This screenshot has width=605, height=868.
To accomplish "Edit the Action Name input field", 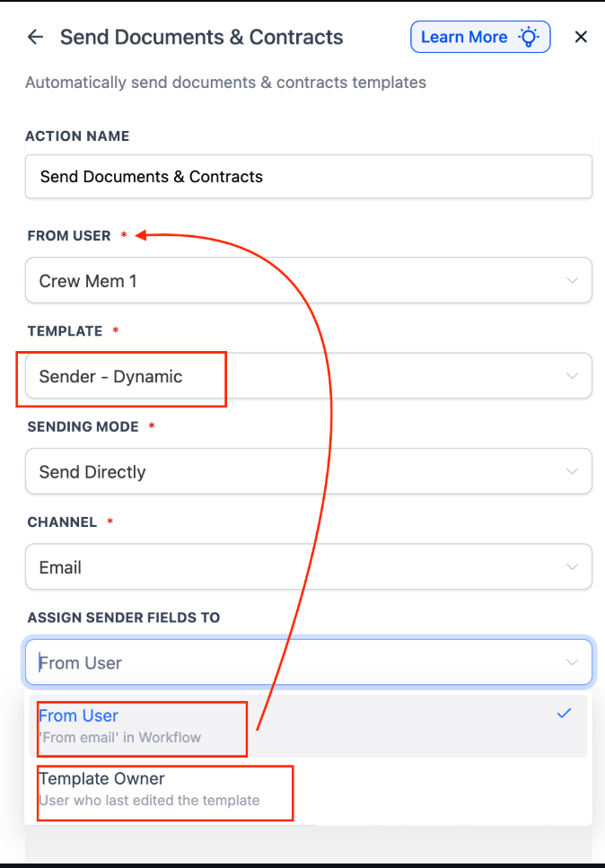I will coord(308,177).
